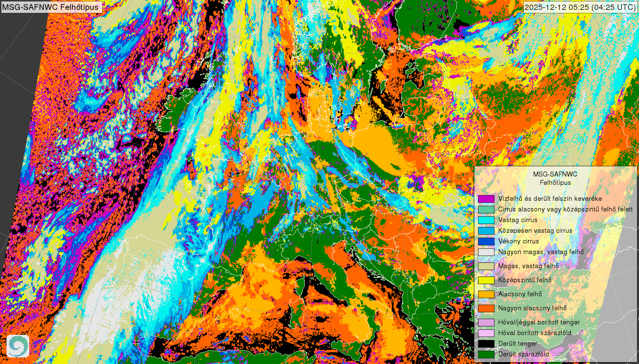Viewport: 639px width, 364px height.
Task: Select the teal Cirrus alacsony legend swatch
Action: (x=486, y=210)
